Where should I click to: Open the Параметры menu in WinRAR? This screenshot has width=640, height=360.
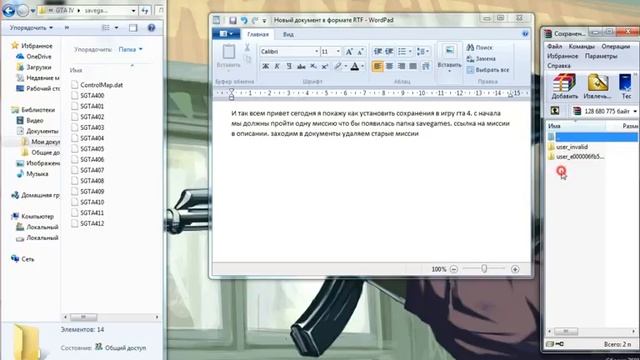(x=601, y=56)
